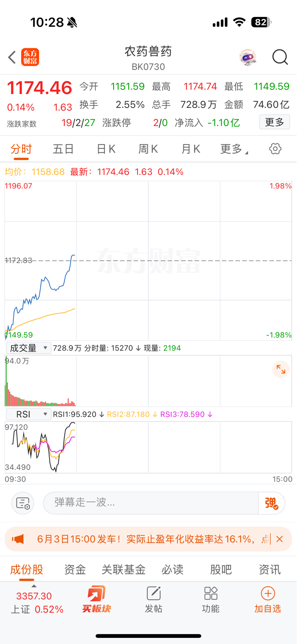The image size is (297, 644).
Task: Tap the 买板块 button
Action: (97, 600)
